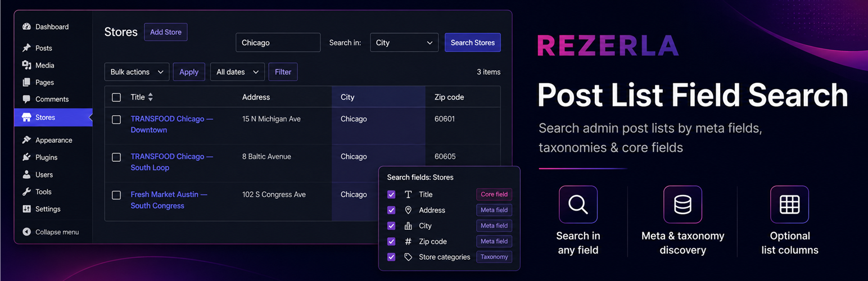The image size is (868, 281).
Task: Click the Pages document icon
Action: pyautogui.click(x=26, y=82)
